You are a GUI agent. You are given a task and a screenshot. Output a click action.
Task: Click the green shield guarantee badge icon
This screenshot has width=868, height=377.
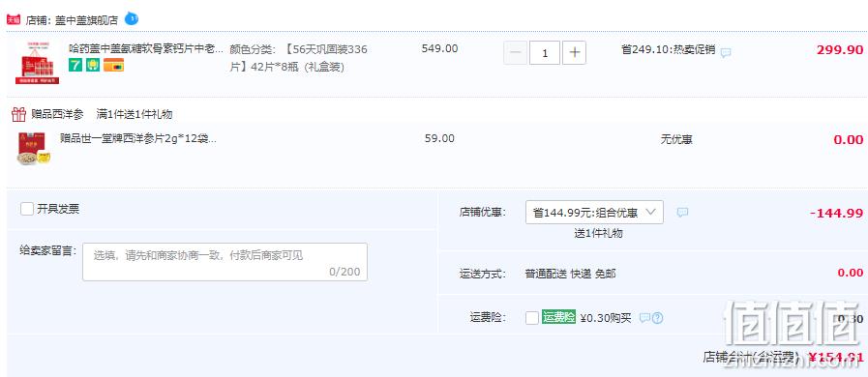93,65
